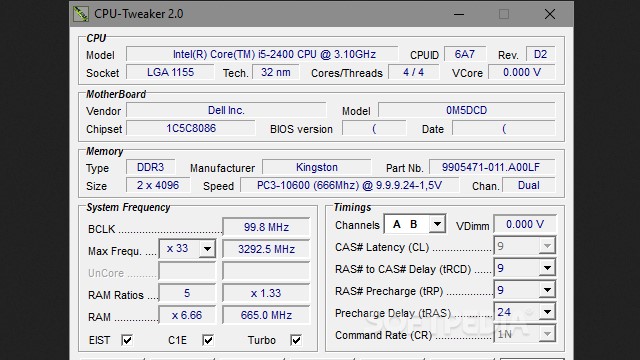Click the memory Type value DDR3
The height and width of the screenshot is (360, 640).
(x=151, y=167)
